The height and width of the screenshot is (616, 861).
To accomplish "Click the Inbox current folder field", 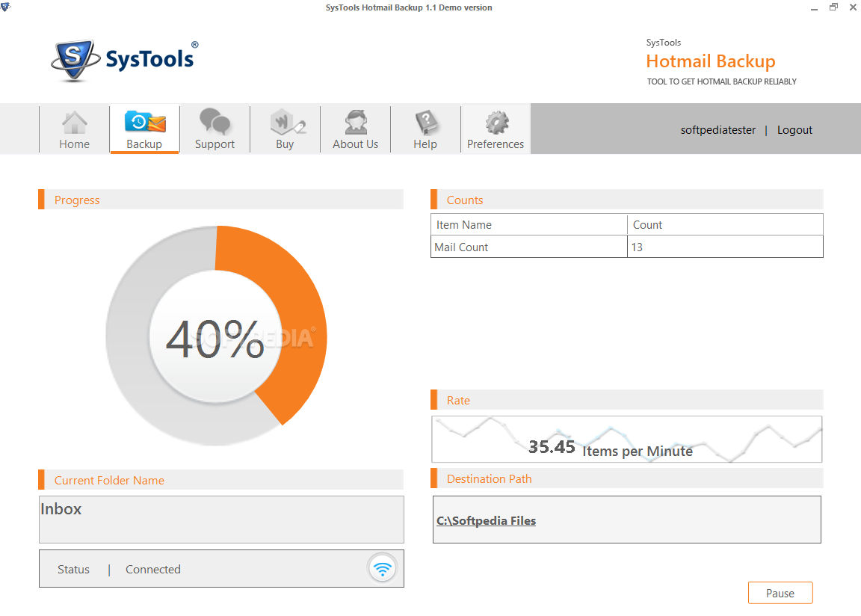I will (x=221, y=520).
